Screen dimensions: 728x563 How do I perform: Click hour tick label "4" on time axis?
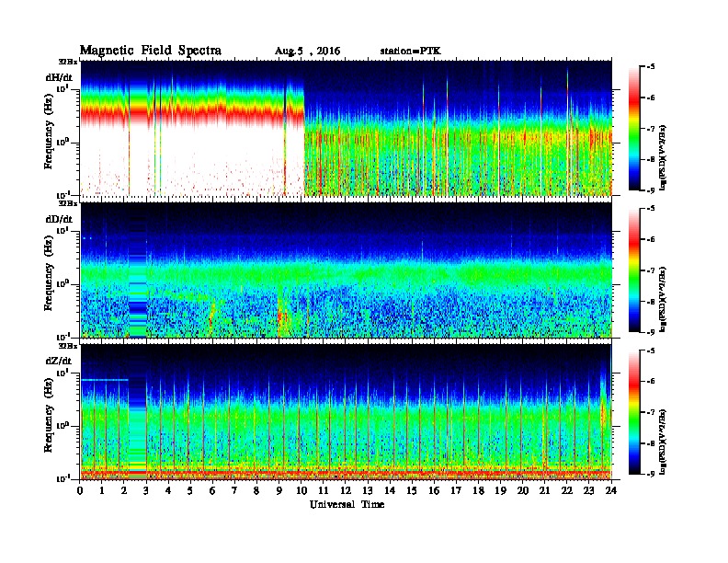pos(168,491)
